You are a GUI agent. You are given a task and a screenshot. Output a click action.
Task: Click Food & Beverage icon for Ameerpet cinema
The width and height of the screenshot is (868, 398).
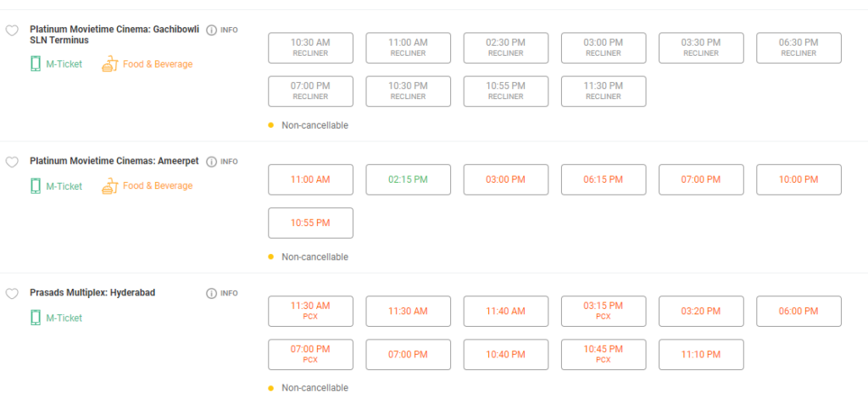109,185
